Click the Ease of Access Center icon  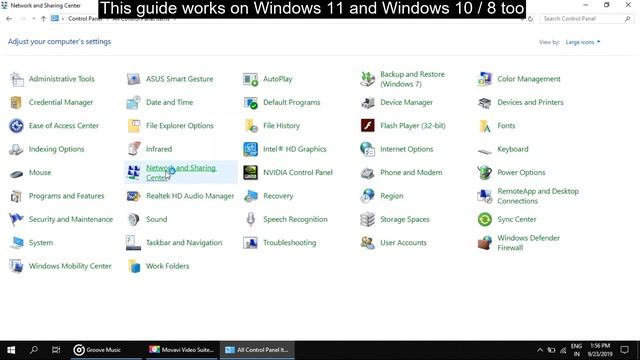click(17, 126)
